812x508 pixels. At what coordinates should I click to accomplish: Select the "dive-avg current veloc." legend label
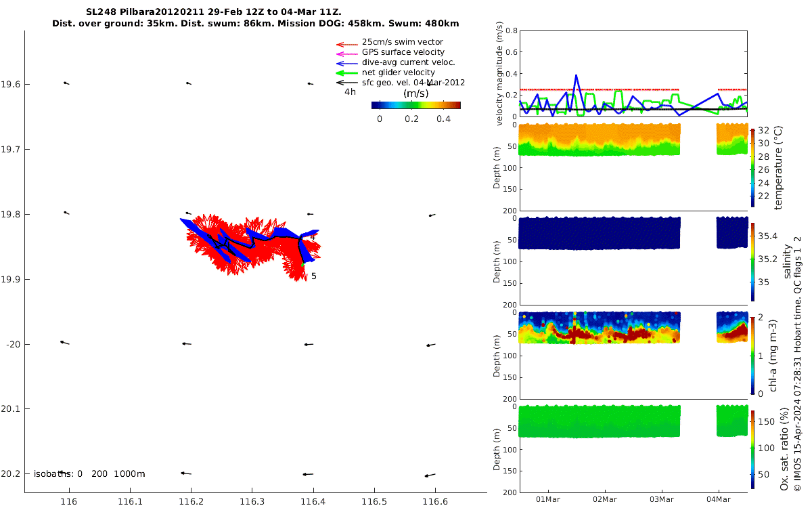[408, 62]
